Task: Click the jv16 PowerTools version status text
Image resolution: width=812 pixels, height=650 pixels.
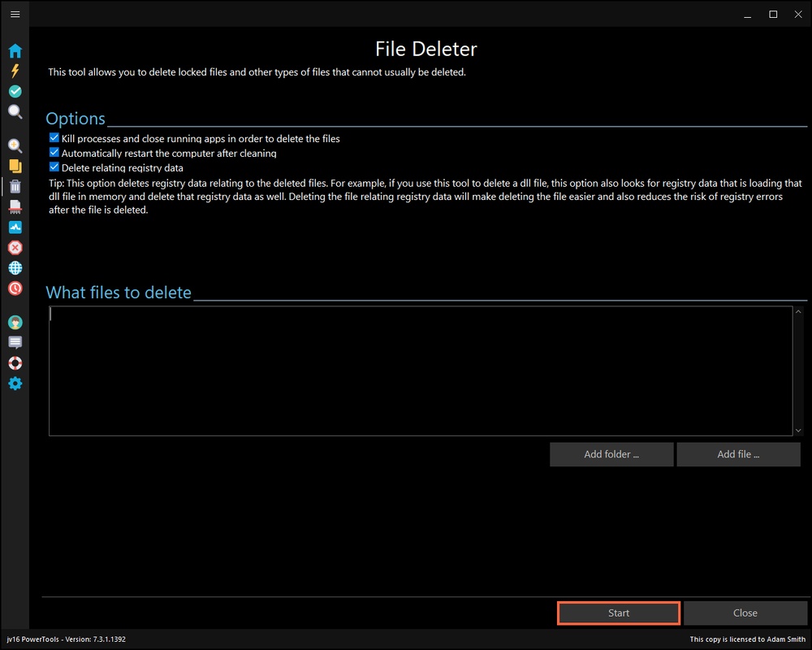Action: tap(67, 639)
